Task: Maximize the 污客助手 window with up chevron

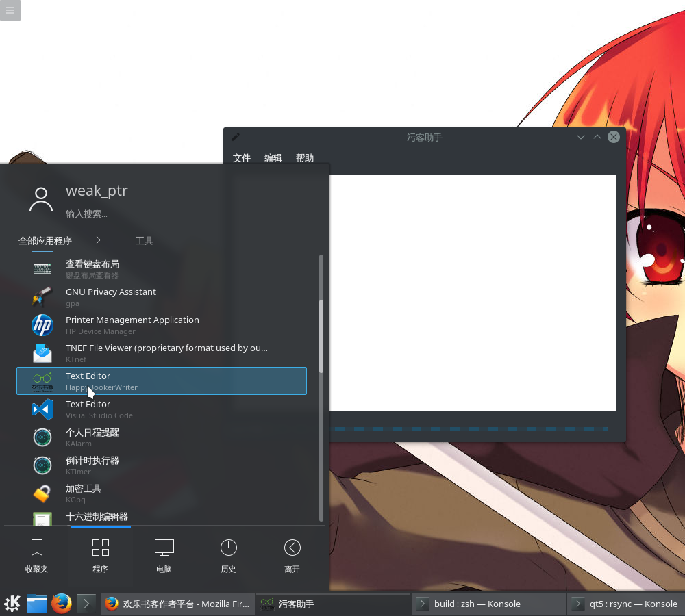Action: click(x=597, y=137)
